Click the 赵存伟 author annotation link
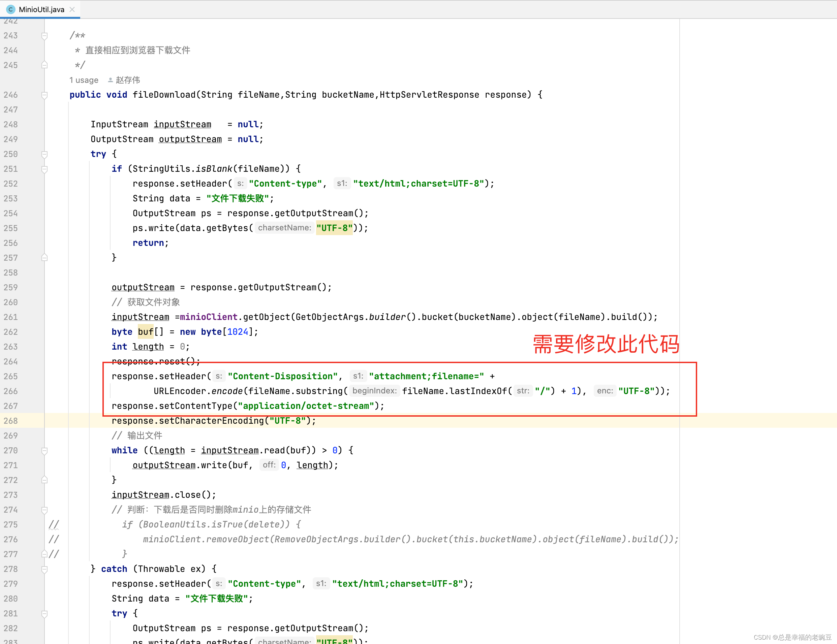 click(128, 80)
